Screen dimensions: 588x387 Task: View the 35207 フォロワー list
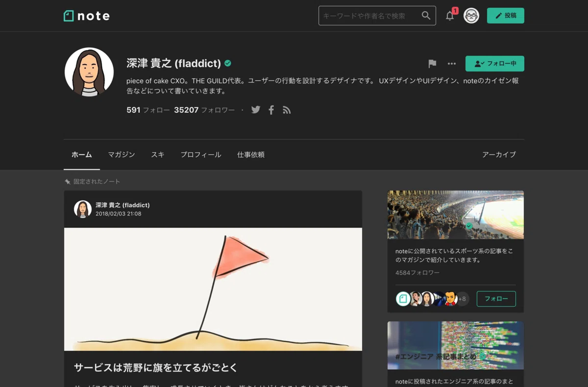[x=204, y=110]
